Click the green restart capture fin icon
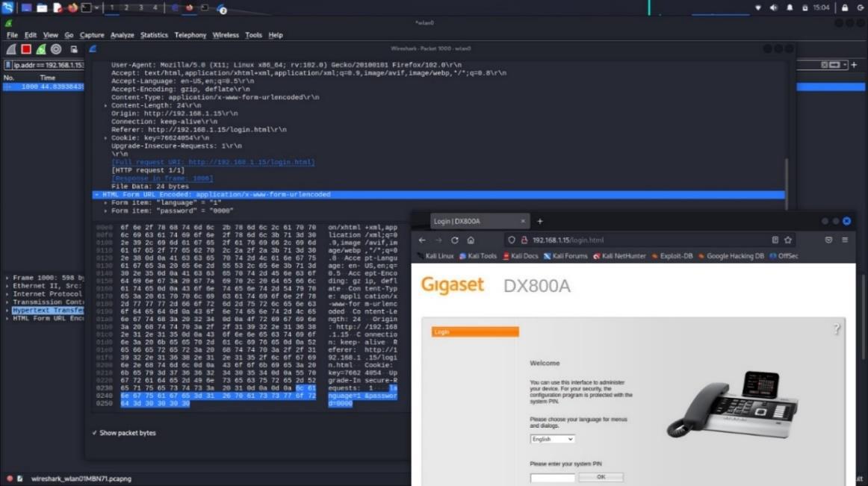The width and height of the screenshot is (868, 486). (41, 49)
